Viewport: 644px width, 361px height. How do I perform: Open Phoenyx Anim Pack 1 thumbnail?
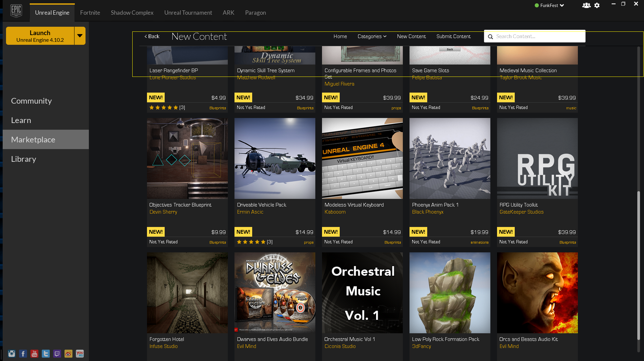click(450, 158)
